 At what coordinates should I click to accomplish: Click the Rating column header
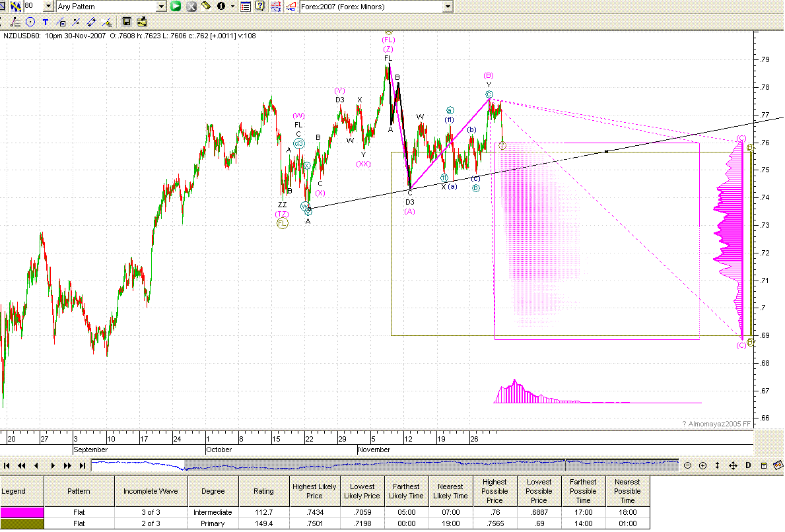[264, 491]
